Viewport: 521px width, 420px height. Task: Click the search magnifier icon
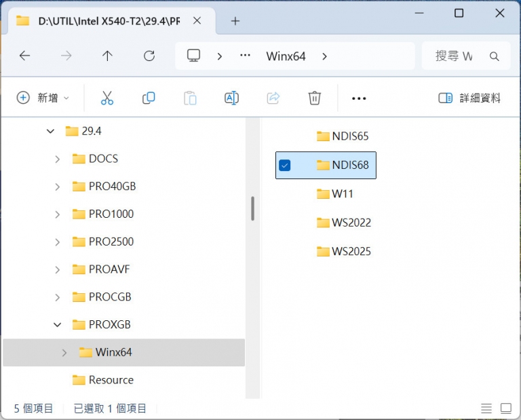click(x=495, y=56)
